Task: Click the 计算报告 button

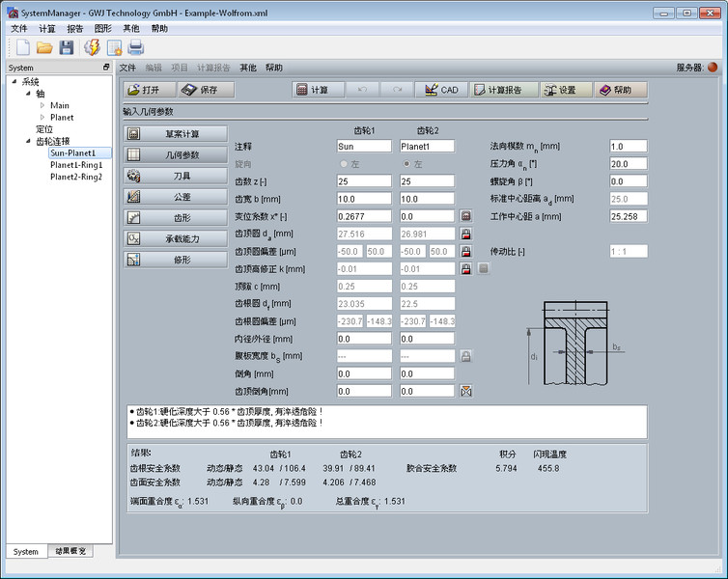Action: [x=502, y=90]
